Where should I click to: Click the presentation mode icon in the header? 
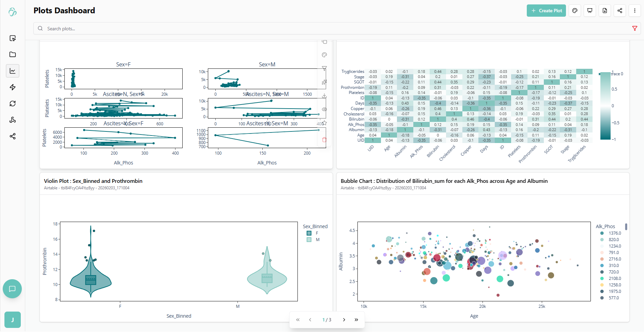(x=590, y=11)
